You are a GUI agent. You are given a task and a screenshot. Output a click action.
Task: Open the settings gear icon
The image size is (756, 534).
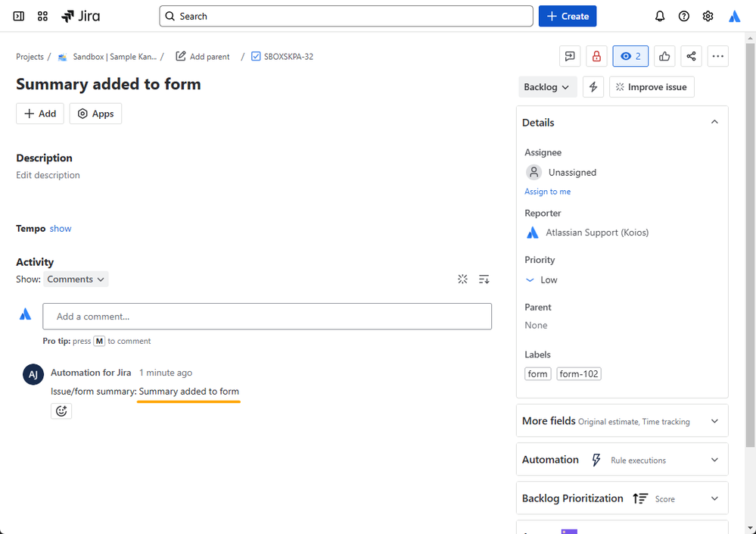708,16
